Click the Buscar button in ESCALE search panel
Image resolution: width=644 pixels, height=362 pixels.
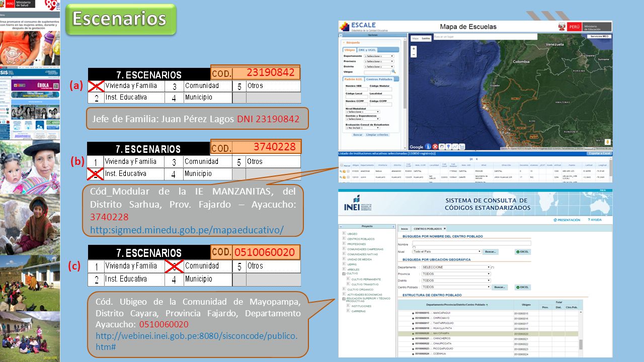[358, 135]
